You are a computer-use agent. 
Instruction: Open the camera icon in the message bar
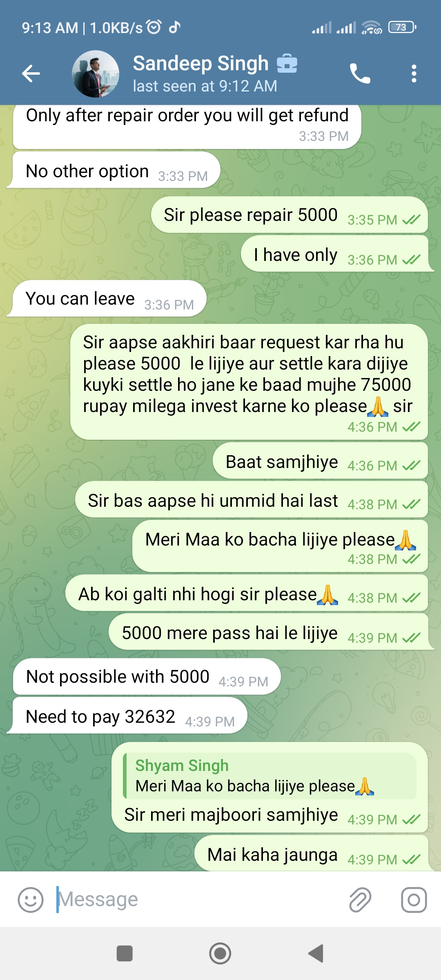click(x=414, y=900)
